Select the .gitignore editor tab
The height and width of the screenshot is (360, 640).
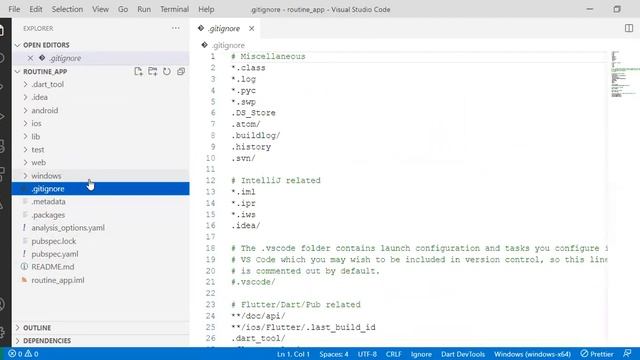point(224,29)
